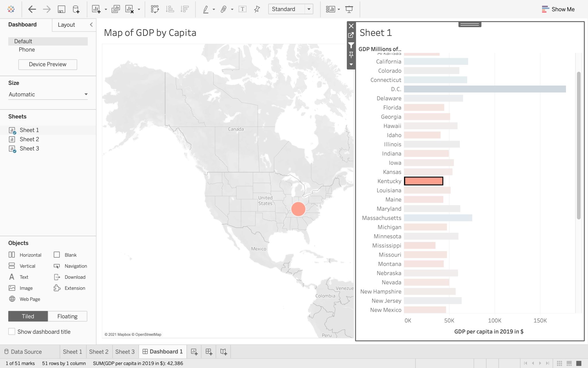
Task: Expand the Automatic size dropdown
Action: click(x=86, y=94)
